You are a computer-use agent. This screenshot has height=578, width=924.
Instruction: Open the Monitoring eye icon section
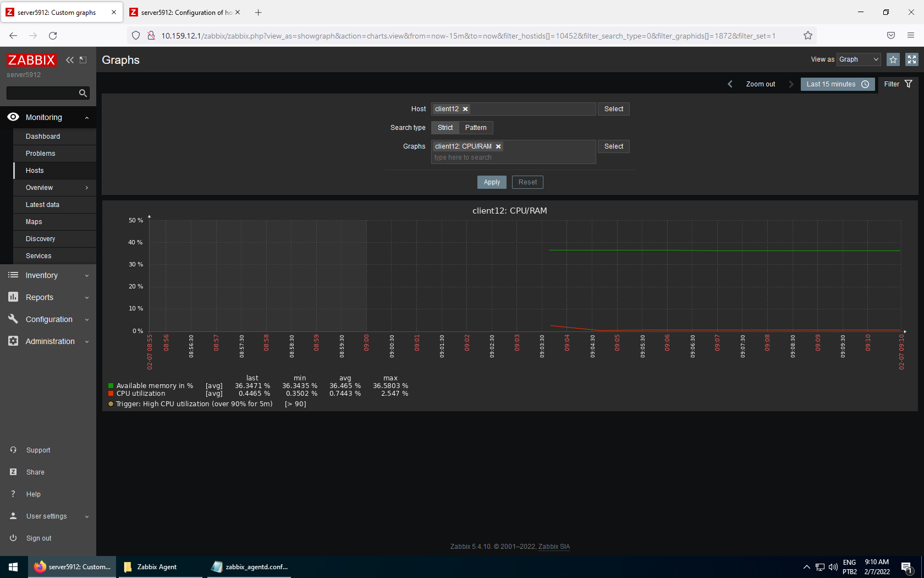(x=13, y=117)
